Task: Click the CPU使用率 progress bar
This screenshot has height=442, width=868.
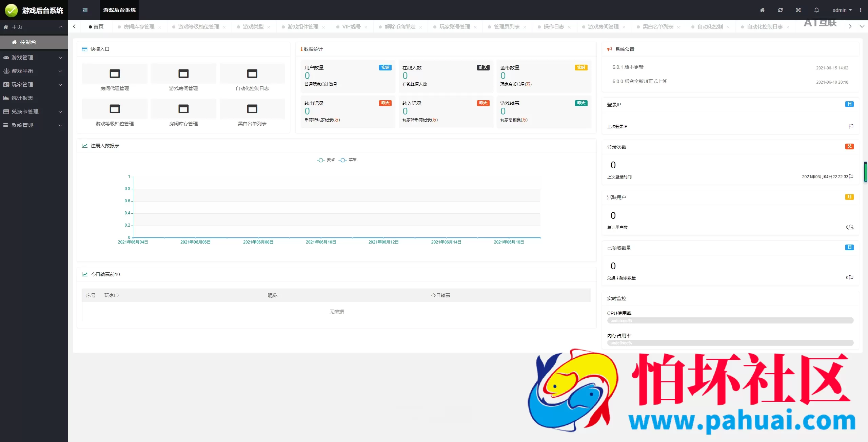Action: coord(730,320)
